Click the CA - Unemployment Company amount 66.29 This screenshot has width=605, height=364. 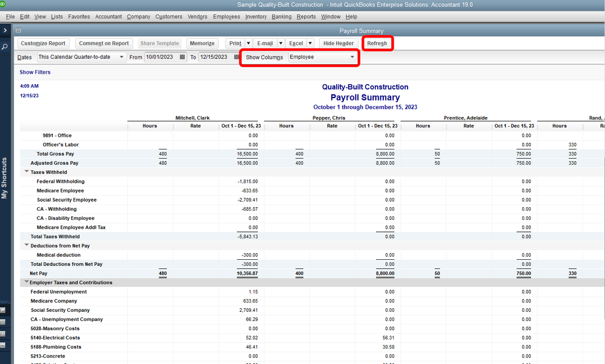pos(251,319)
